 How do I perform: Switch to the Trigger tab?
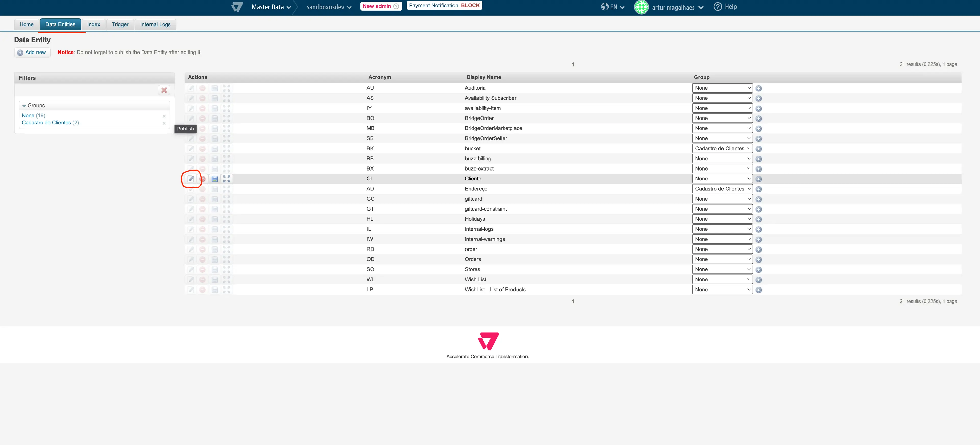click(x=120, y=24)
